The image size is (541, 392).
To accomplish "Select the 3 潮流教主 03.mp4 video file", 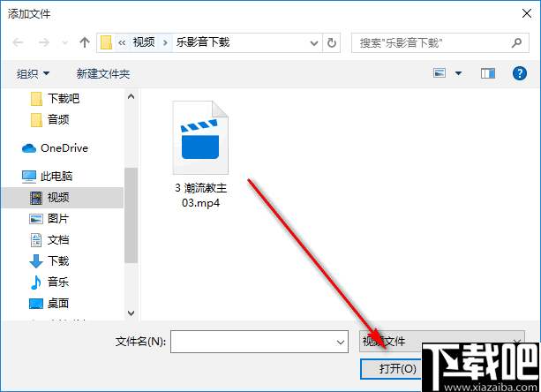I will click(x=200, y=155).
